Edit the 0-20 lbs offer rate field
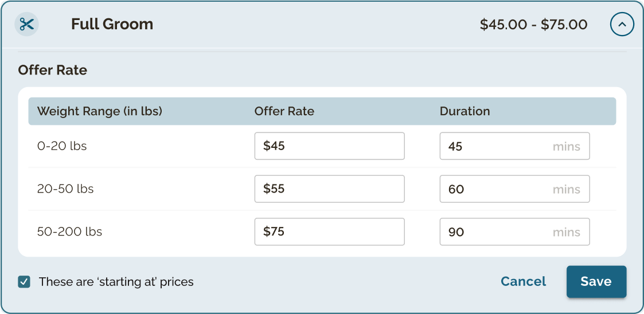644x314 pixels. (329, 146)
